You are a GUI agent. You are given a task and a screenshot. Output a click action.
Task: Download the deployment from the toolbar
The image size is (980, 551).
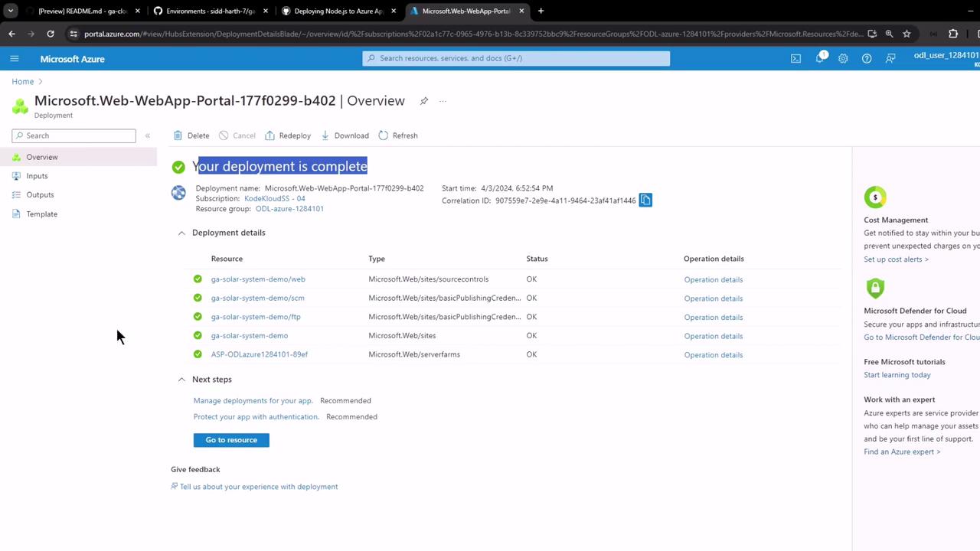click(345, 135)
